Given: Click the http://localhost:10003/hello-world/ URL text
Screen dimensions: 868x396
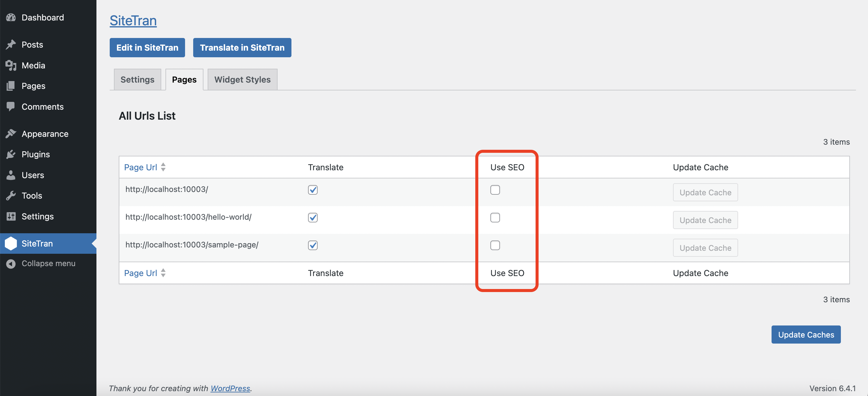Looking at the screenshot, I should [x=188, y=217].
